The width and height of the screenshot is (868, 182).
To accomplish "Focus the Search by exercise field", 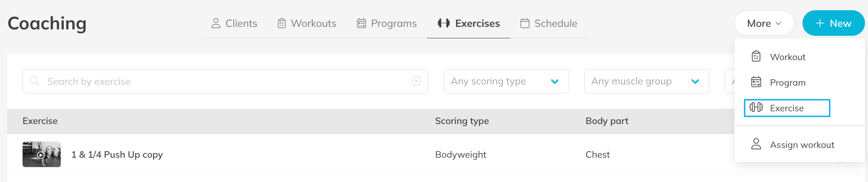I will (226, 81).
